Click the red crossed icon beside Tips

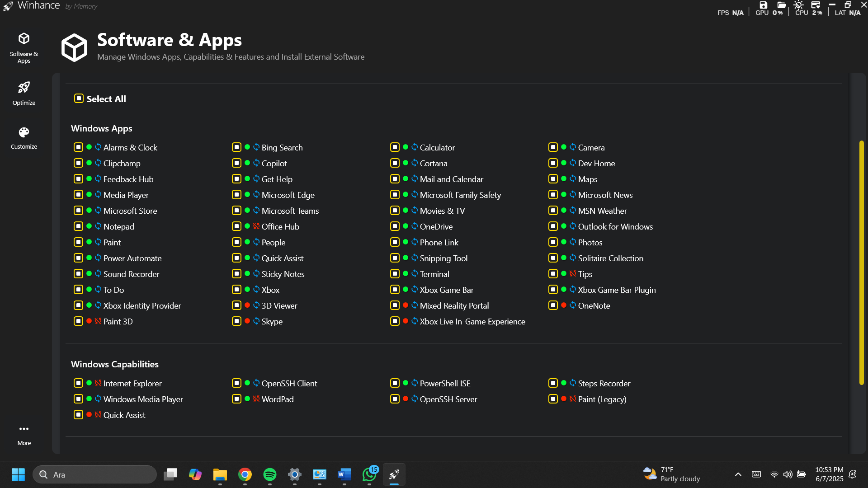573,273
